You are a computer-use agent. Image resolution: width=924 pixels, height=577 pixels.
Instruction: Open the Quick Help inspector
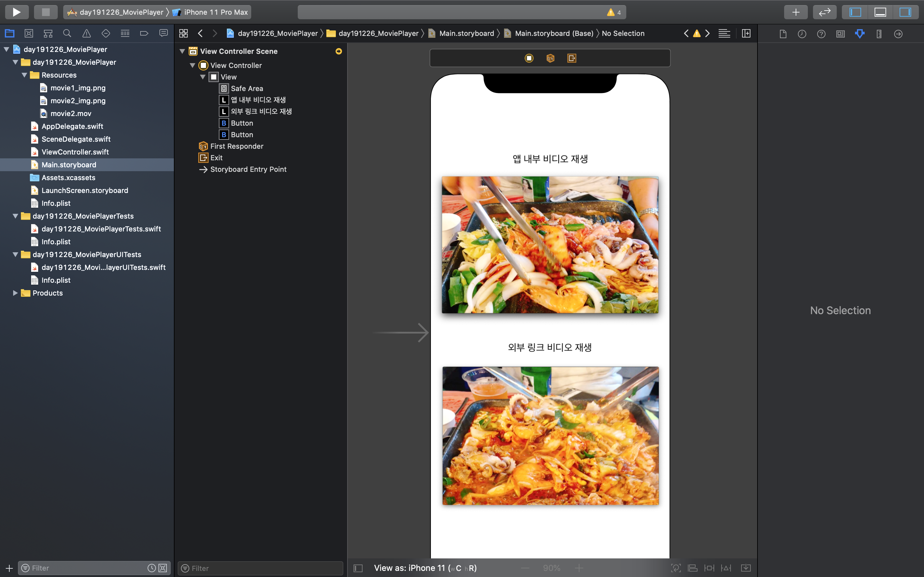click(x=821, y=34)
